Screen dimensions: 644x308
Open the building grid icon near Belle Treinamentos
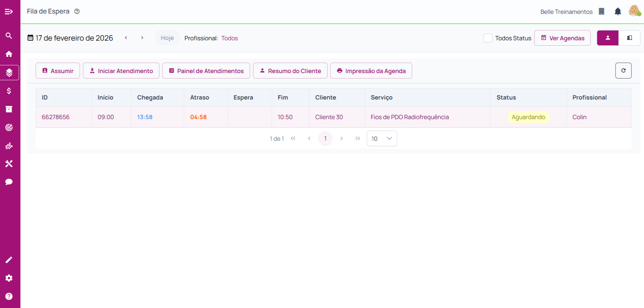(601, 12)
